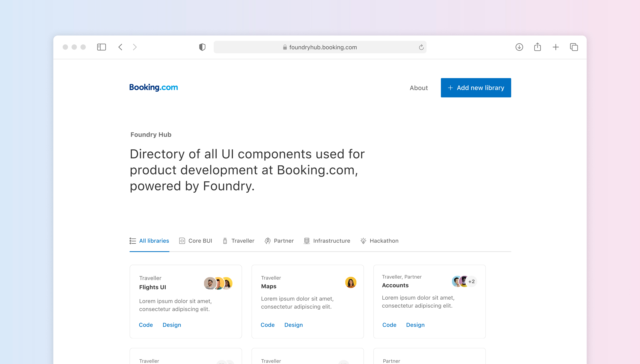Click the Accounts card title
Image resolution: width=640 pixels, height=364 pixels.
point(395,285)
